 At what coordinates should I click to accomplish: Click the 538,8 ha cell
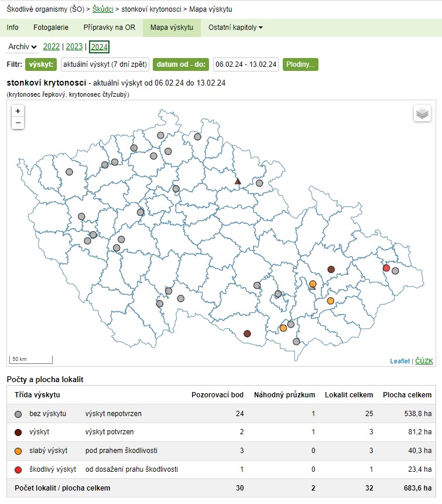[417, 414]
